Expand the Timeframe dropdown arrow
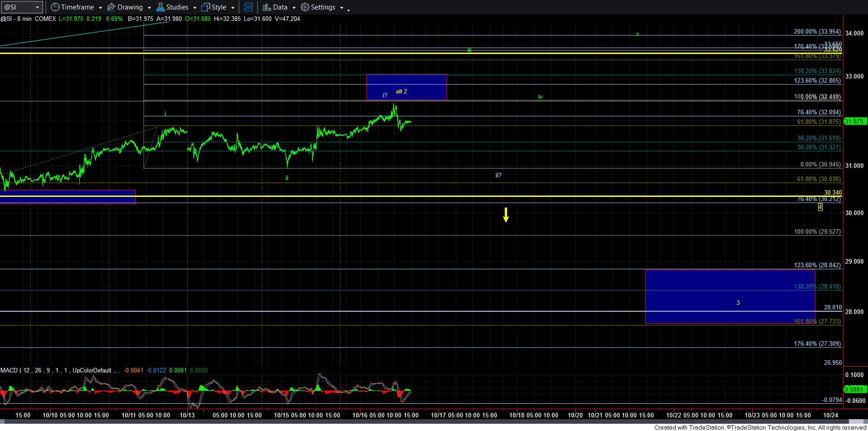This screenshot has height=431, width=868. 100,8
